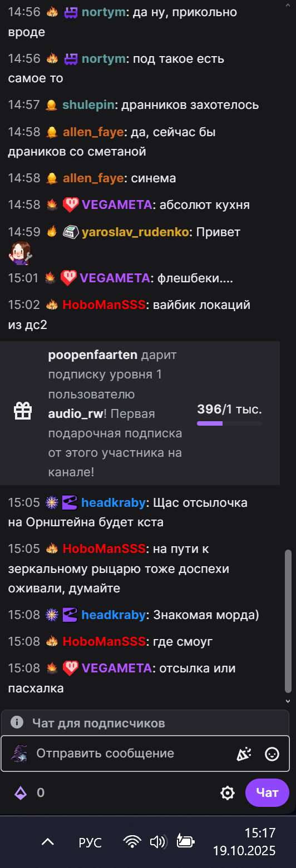Viewport: 296px width, 868px height.
Task: Open the Wi-Fi network flyout
Action: point(132,842)
